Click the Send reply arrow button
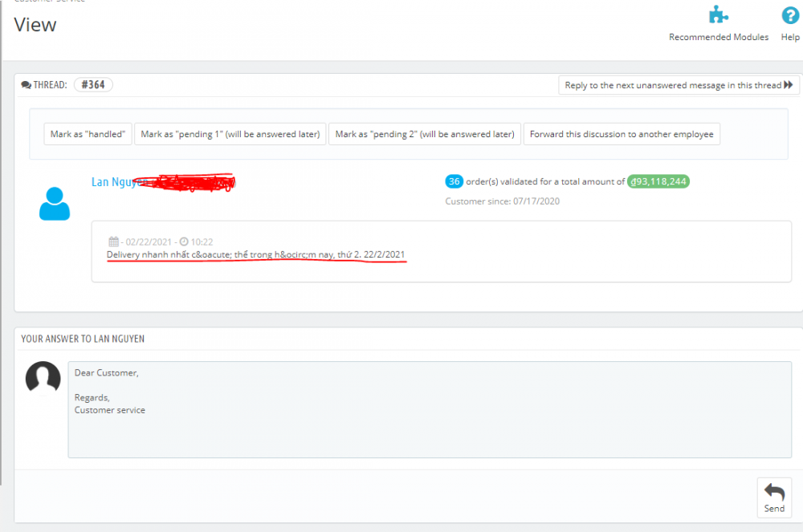 click(774, 497)
